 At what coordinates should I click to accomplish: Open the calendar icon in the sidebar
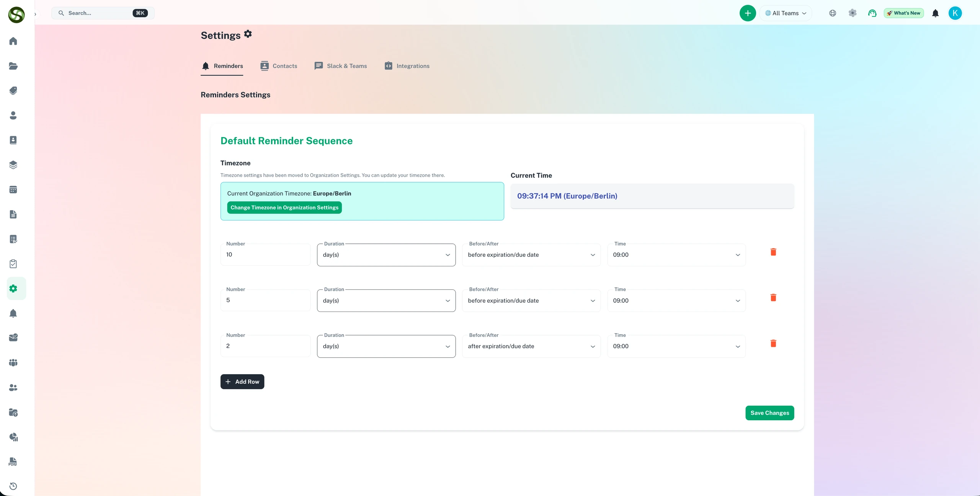point(13,190)
